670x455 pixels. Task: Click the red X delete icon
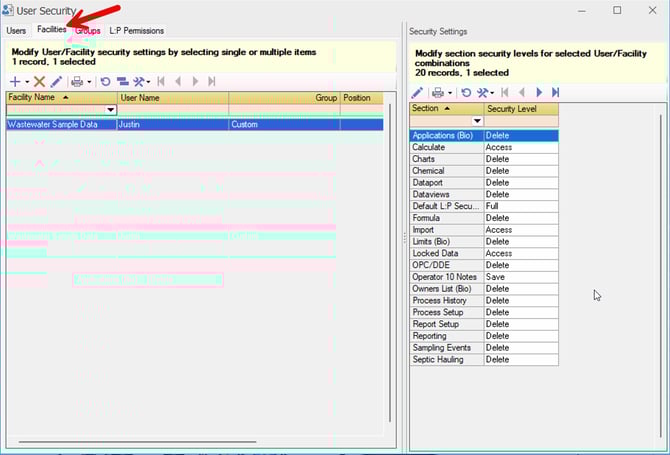[x=40, y=81]
